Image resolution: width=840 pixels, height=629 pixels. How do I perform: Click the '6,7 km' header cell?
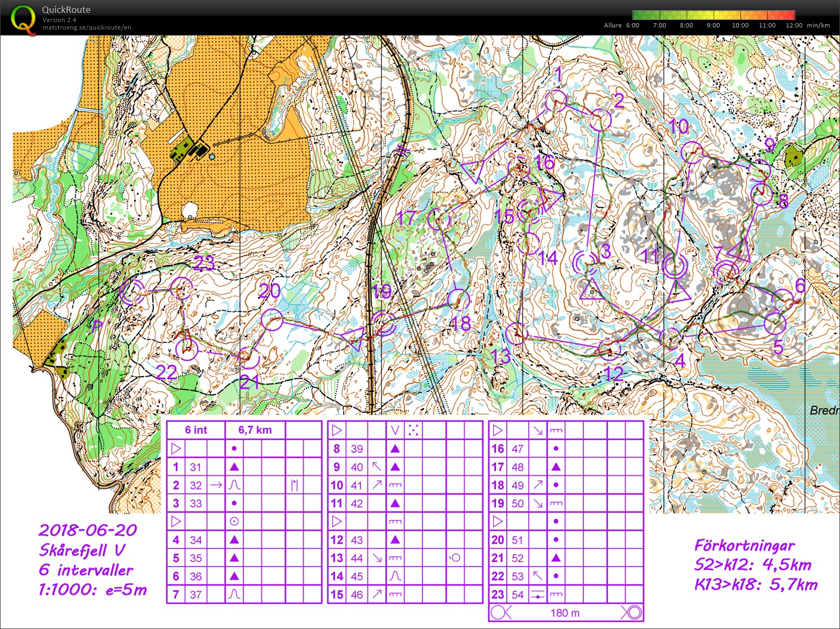[x=255, y=430]
